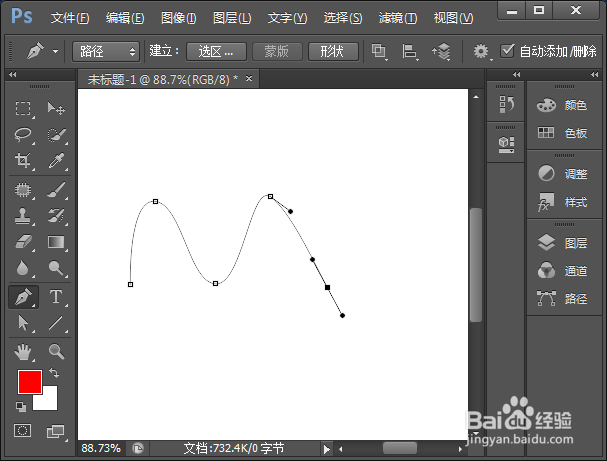Viewport: 607px width, 461px height.
Task: Select the Crop tool
Action: pos(23,161)
